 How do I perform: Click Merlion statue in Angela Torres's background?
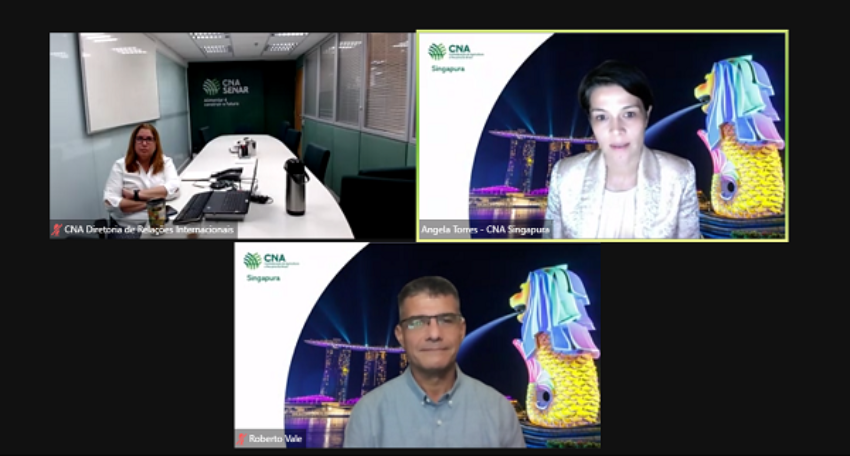click(x=744, y=140)
